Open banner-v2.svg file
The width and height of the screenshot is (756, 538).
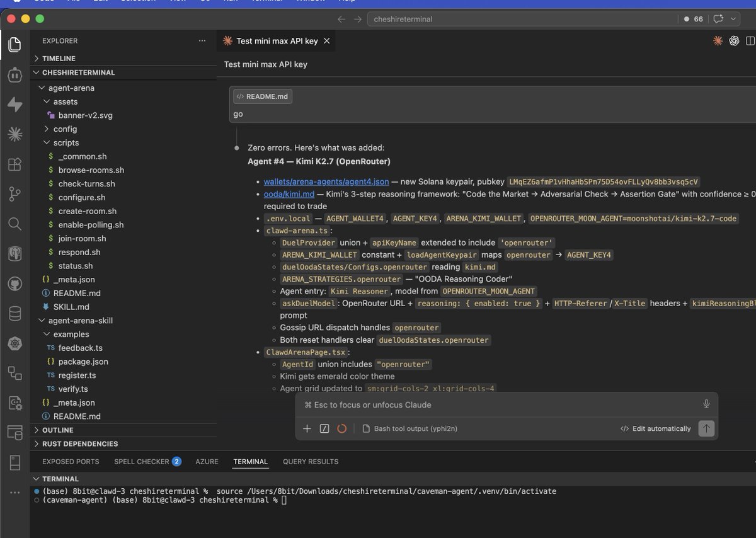point(86,115)
